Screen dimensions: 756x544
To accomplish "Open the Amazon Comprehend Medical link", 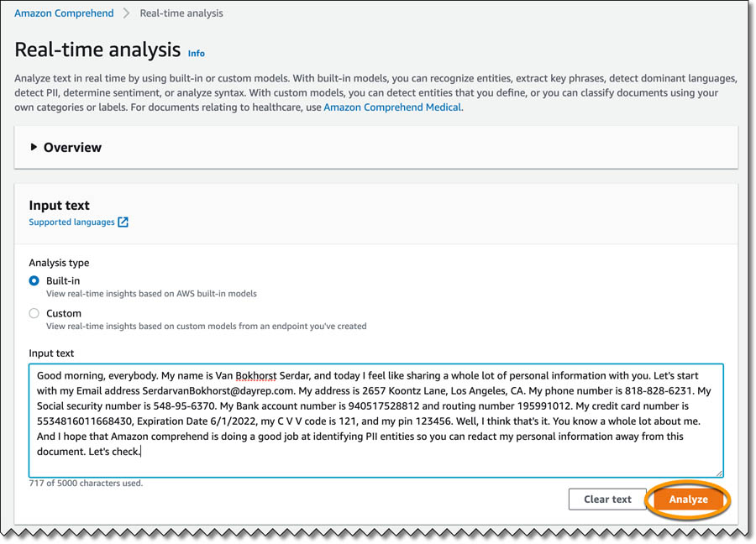I will (392, 107).
